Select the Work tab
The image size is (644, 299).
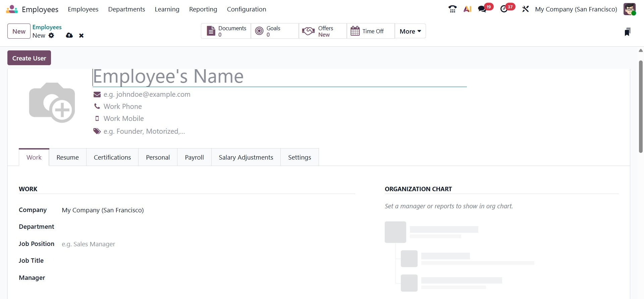[x=34, y=157]
